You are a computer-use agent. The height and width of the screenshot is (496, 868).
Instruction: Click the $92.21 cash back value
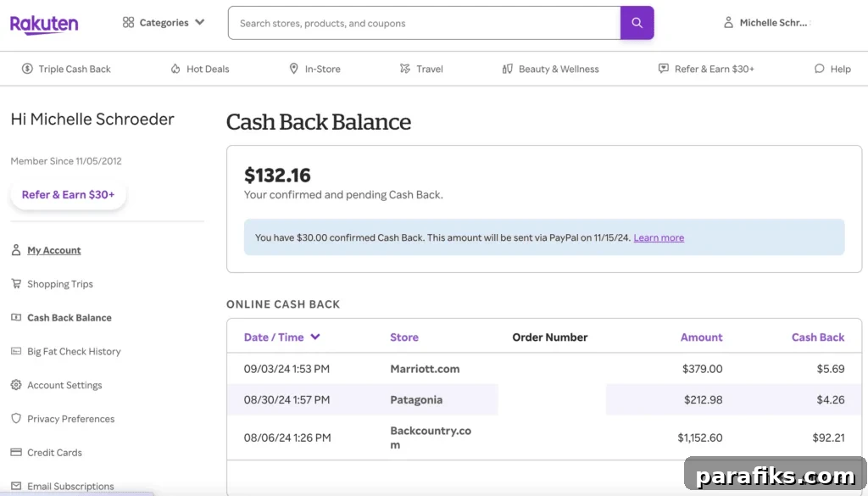pyautogui.click(x=828, y=437)
